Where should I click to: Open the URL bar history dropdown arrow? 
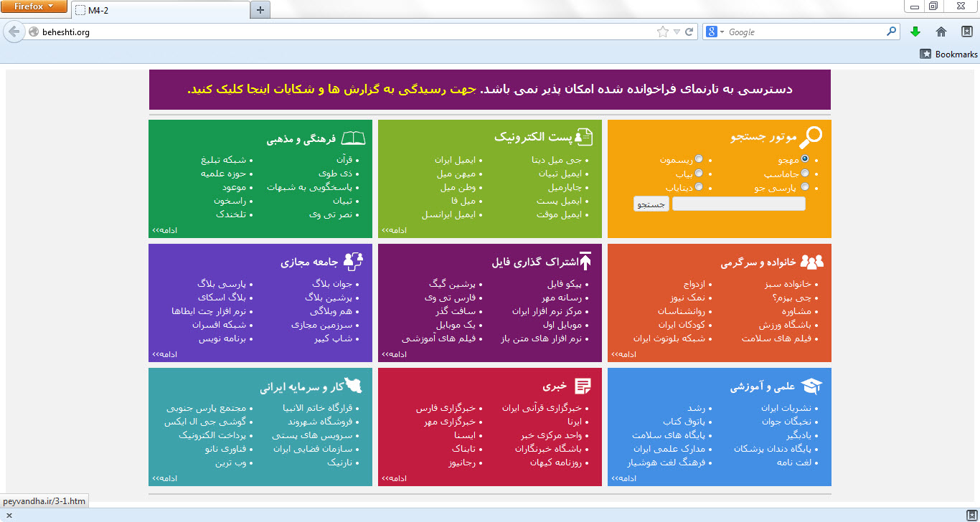point(677,32)
